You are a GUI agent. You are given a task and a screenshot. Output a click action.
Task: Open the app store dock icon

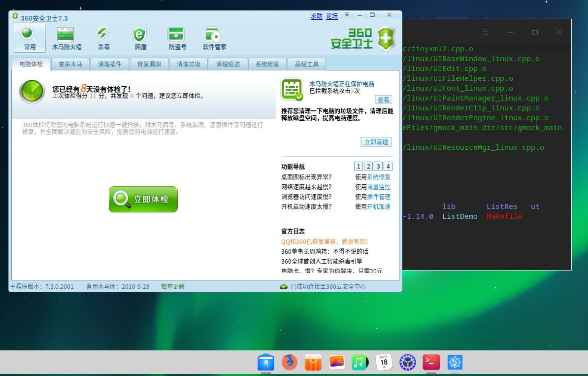pos(313,362)
